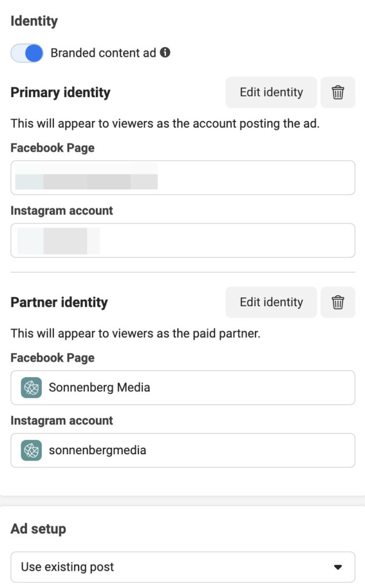Click the Sonnenberg Media Facebook Page logo icon
The image size is (365, 588).
(x=31, y=388)
